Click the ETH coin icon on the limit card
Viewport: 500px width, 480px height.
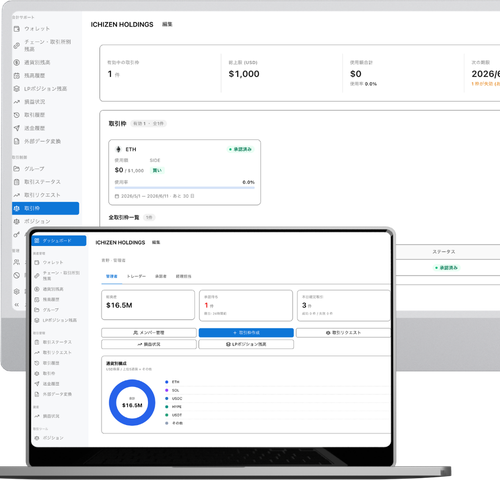click(x=118, y=149)
